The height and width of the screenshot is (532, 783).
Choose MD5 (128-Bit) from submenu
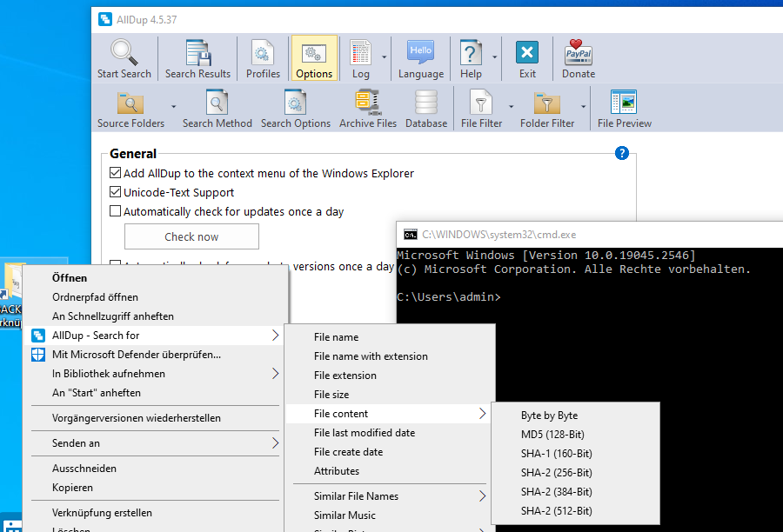552,435
